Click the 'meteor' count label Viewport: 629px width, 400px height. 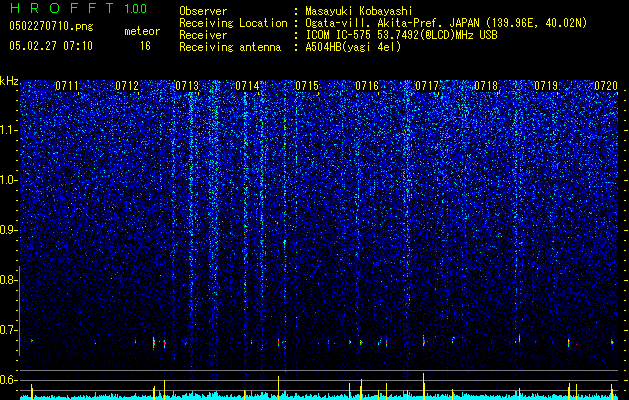tap(142, 31)
